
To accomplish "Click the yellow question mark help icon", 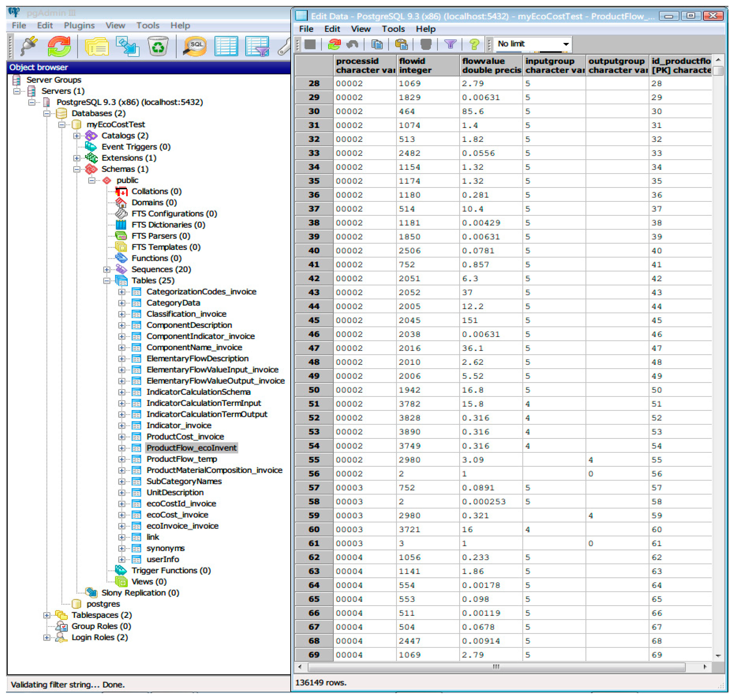I will click(474, 44).
